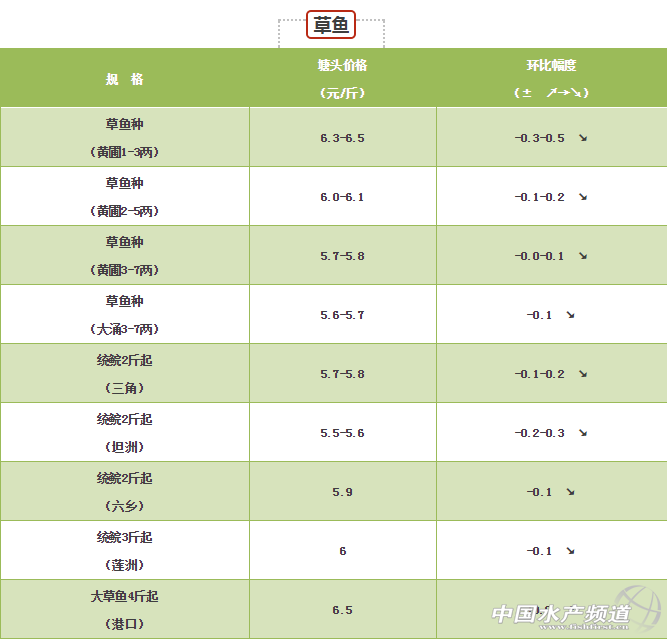Select the 统鲩3斤起 莲洲 spec cell
This screenshot has width=667, height=639.
124,551
